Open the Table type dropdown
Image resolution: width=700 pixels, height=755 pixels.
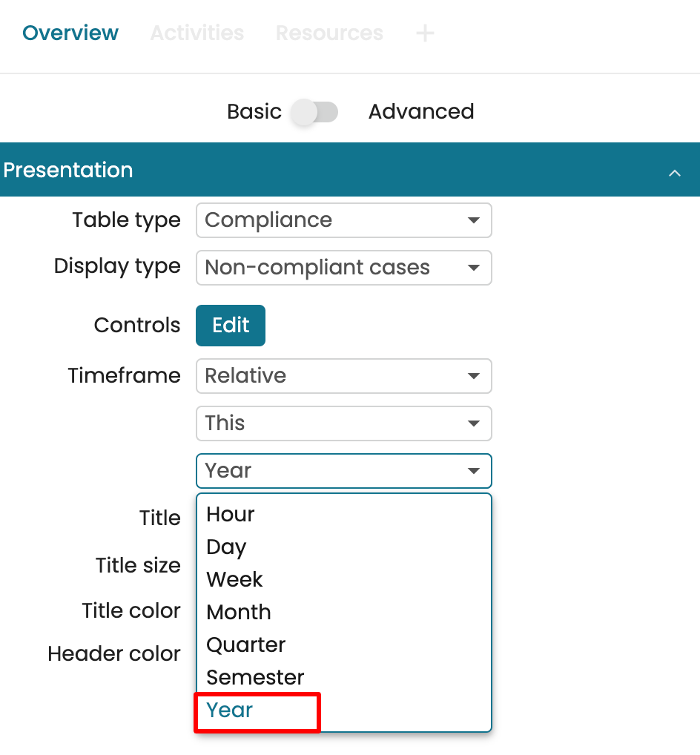[343, 220]
